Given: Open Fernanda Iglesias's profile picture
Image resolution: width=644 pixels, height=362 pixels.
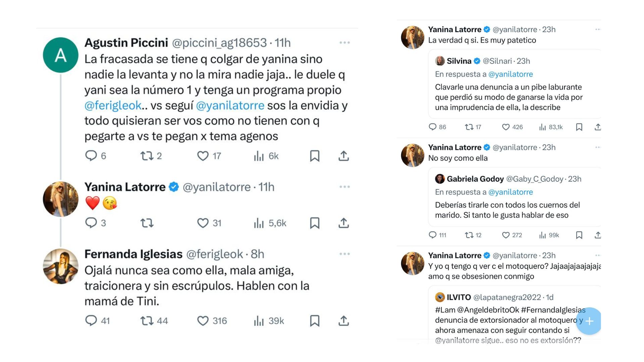Looking at the screenshot, I should tap(61, 266).
